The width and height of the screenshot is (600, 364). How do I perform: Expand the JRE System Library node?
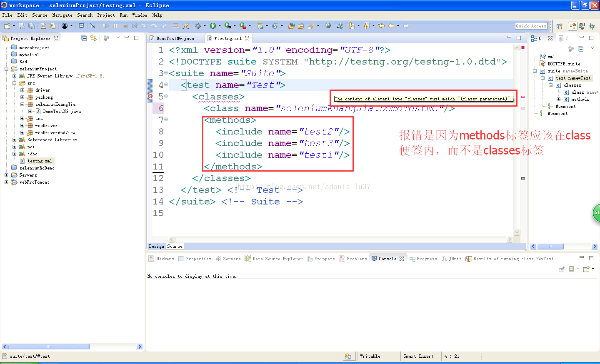[15, 76]
